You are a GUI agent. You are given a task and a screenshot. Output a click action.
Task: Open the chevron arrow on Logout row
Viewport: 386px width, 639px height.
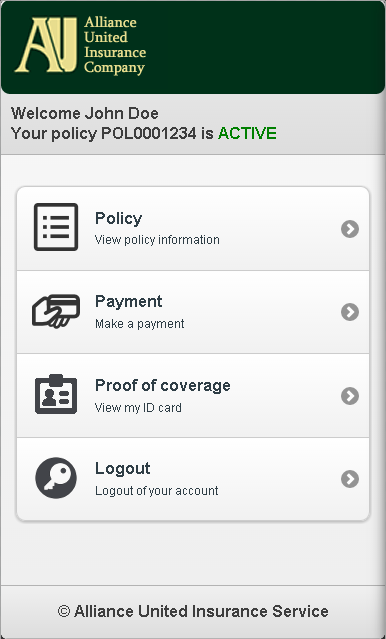[x=350, y=479]
